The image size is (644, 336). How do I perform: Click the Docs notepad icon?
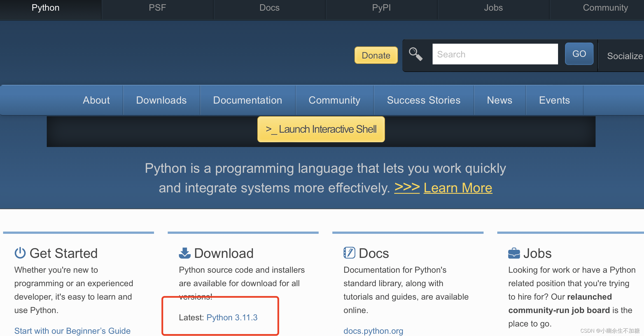(x=349, y=253)
